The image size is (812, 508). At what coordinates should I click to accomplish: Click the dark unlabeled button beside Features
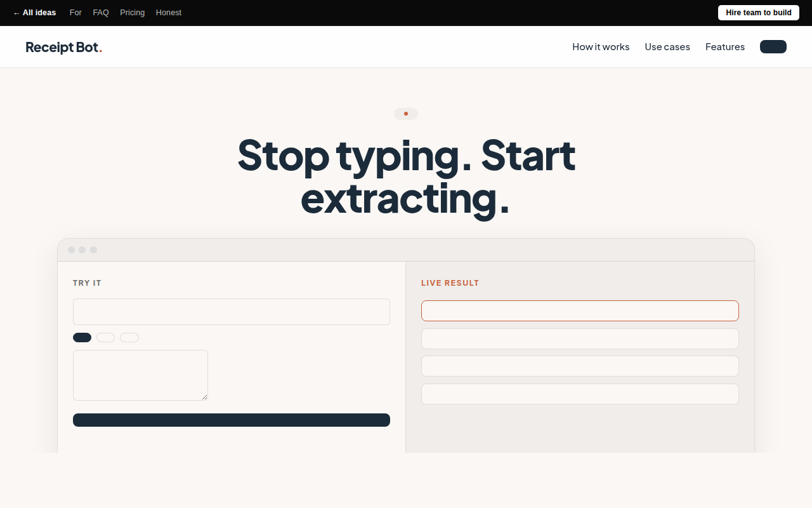click(x=773, y=47)
